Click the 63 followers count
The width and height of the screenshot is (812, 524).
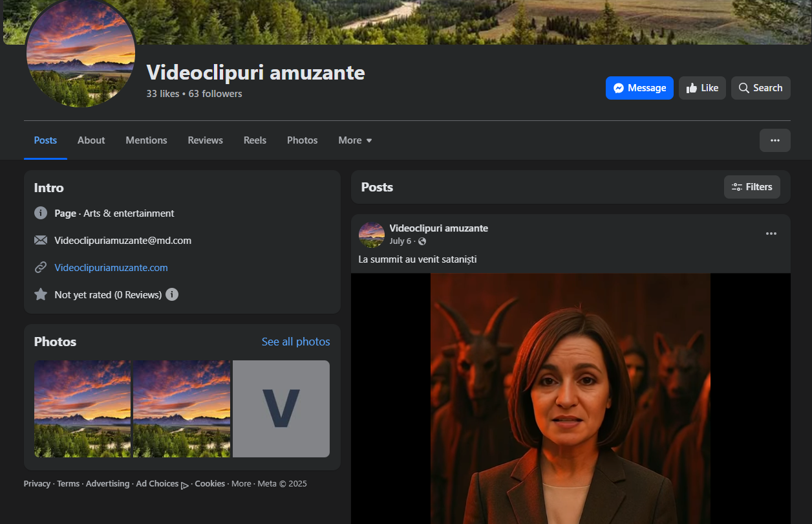215,94
